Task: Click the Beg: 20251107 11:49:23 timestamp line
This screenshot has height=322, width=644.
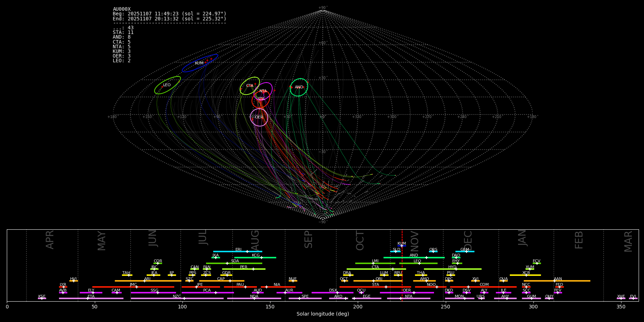Action: click(170, 14)
